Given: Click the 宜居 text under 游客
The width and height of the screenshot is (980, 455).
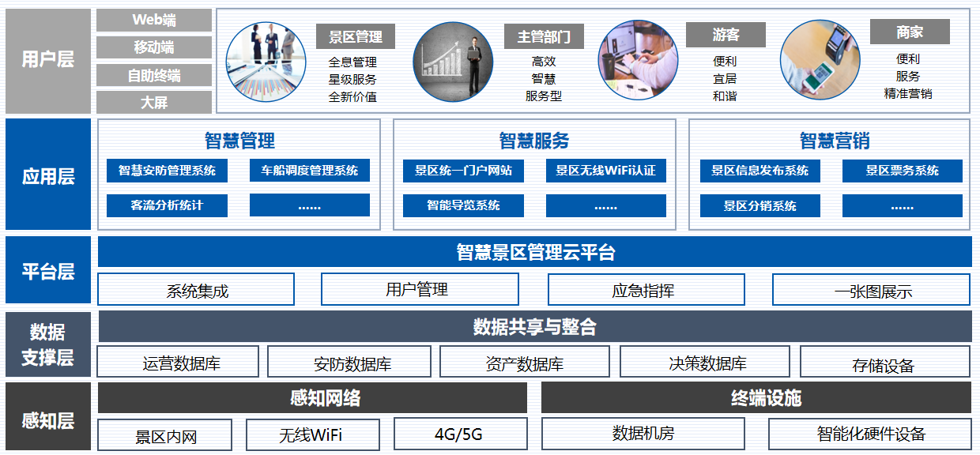Looking at the screenshot, I should pyautogui.click(x=725, y=78).
